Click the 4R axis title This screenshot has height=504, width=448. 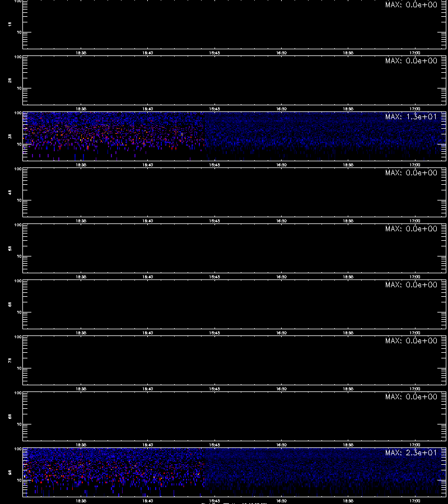point(10,192)
